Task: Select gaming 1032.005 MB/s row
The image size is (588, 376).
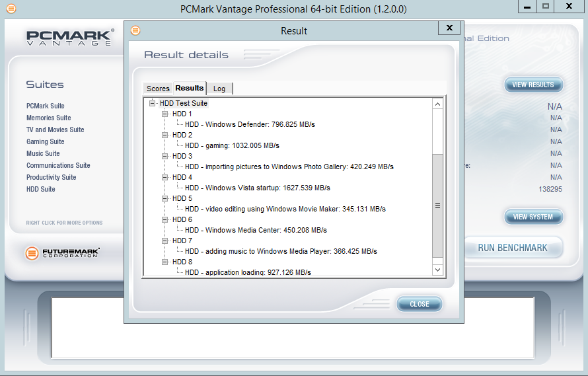Action: tap(232, 145)
